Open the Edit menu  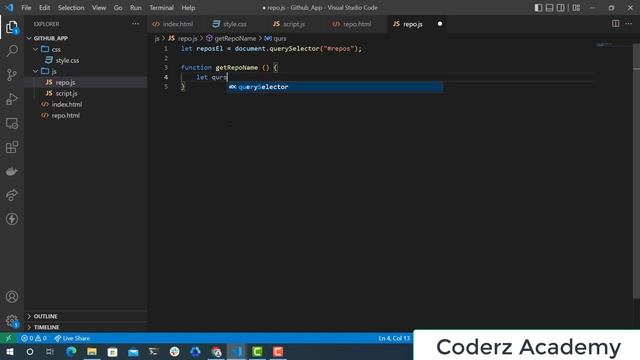coord(44,8)
